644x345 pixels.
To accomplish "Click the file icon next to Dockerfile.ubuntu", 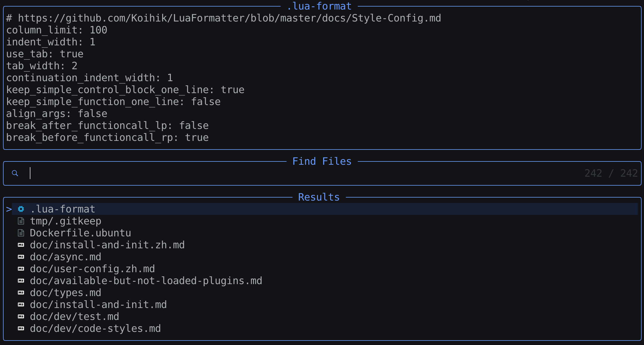I will (x=21, y=233).
